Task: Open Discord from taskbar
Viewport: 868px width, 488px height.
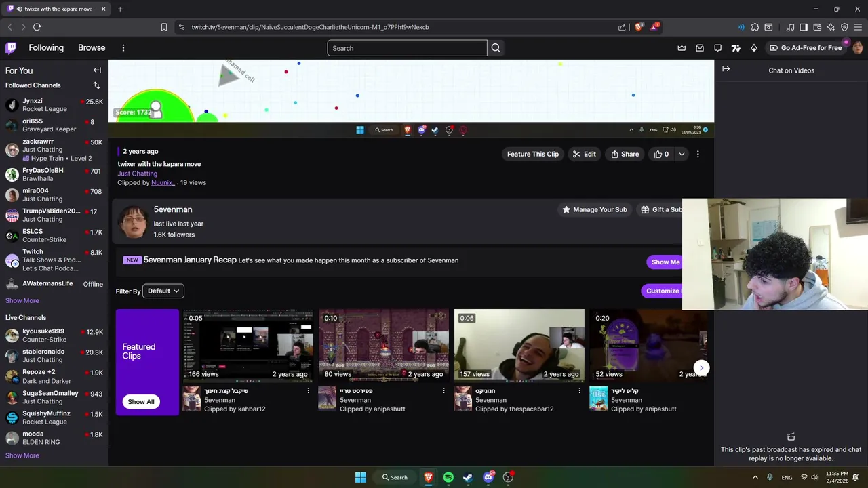Action: (488, 477)
